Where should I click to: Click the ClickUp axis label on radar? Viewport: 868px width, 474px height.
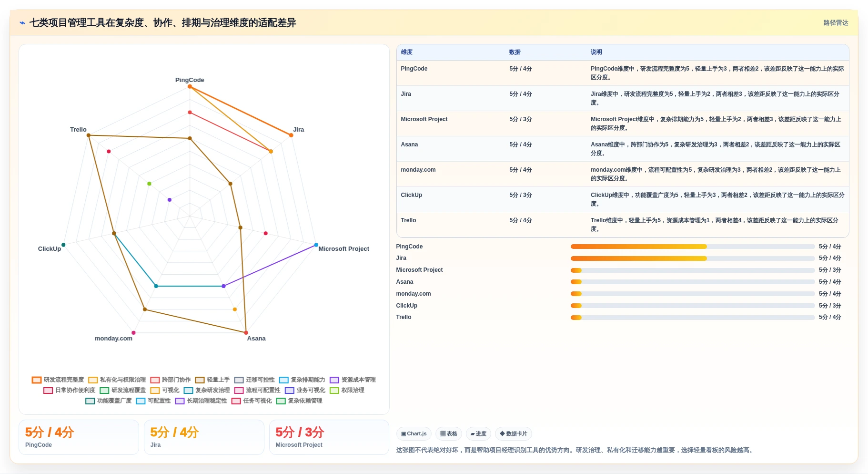click(50, 249)
